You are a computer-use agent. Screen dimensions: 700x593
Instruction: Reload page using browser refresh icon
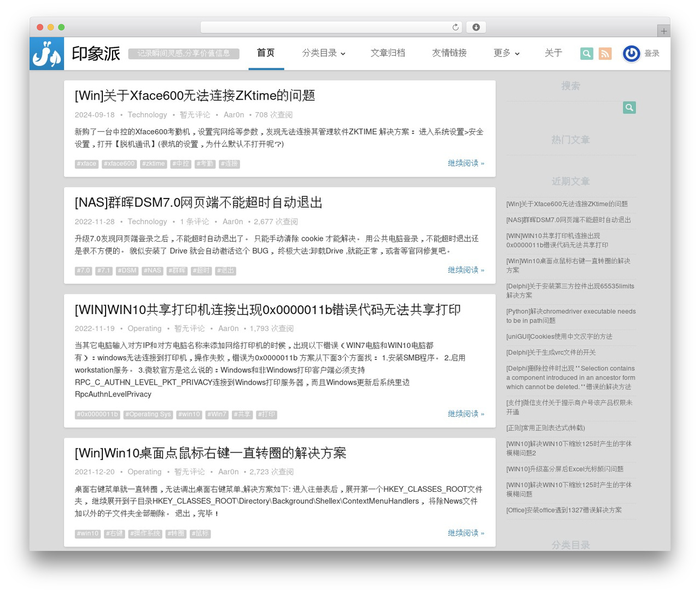(x=456, y=27)
